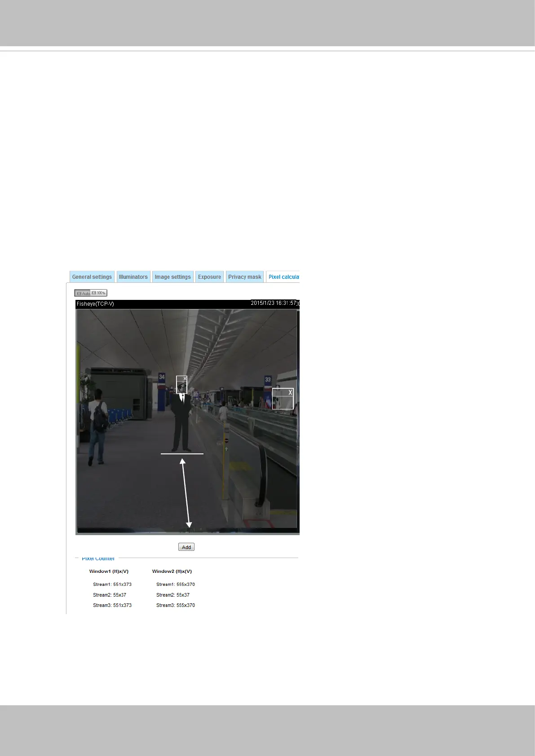Select Window1 Stream2: 55x37 value
The height and width of the screenshot is (756, 535).
pos(110,595)
